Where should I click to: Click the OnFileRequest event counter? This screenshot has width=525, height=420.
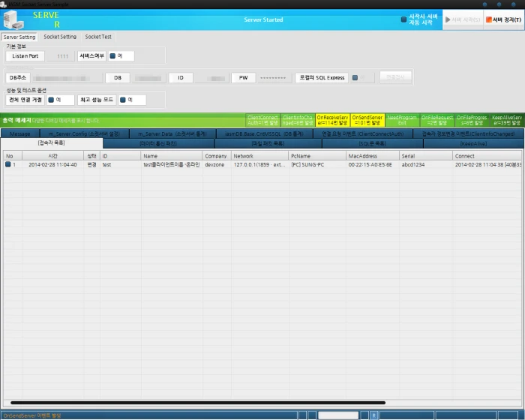(437, 120)
